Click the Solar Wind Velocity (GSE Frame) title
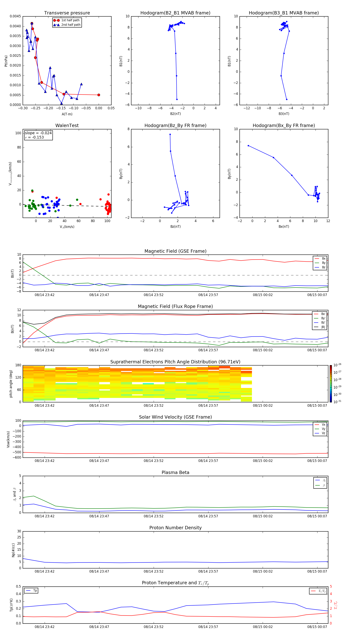 (175, 417)
